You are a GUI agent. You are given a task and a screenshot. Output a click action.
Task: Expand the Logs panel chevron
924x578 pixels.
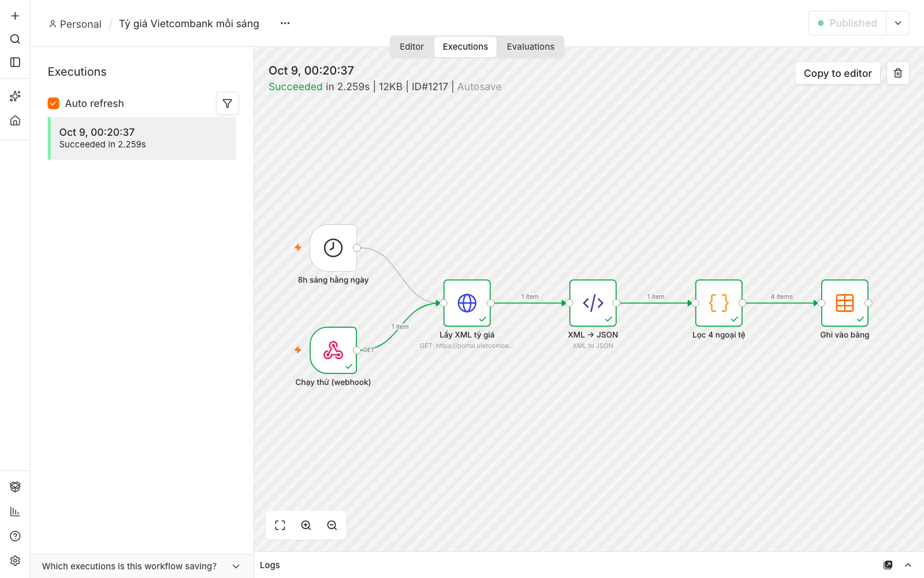tap(908, 565)
